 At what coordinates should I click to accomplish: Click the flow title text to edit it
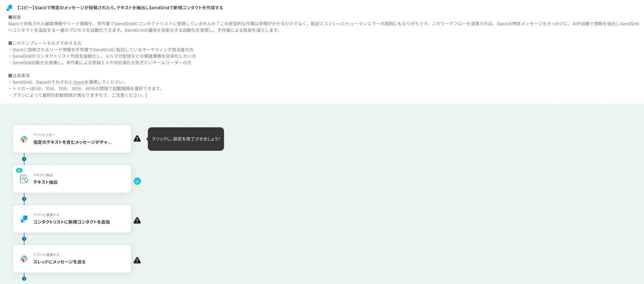[119, 8]
